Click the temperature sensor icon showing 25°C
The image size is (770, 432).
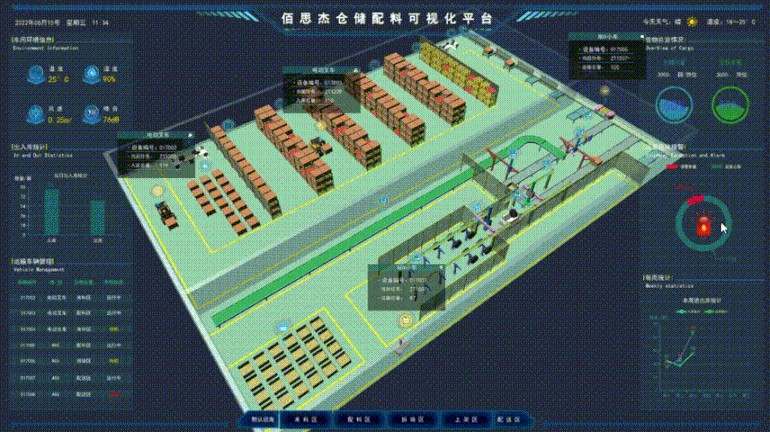(x=36, y=75)
